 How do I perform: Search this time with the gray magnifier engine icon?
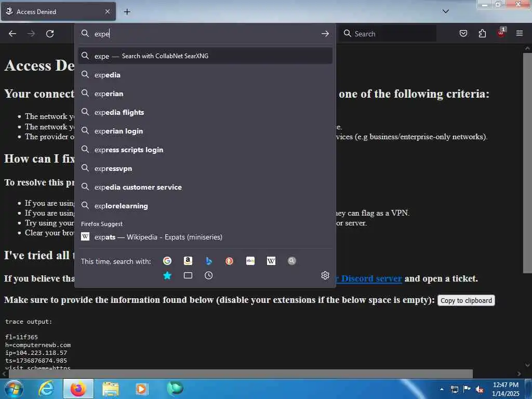292,261
